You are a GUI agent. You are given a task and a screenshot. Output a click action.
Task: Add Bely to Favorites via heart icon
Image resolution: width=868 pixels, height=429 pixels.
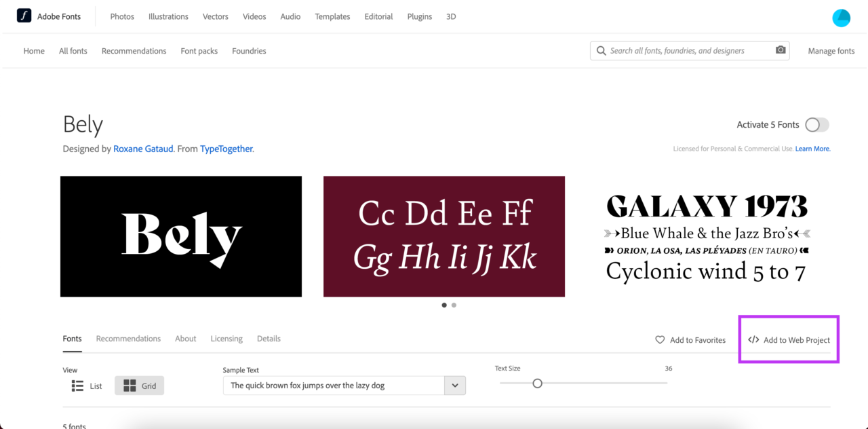pos(659,339)
